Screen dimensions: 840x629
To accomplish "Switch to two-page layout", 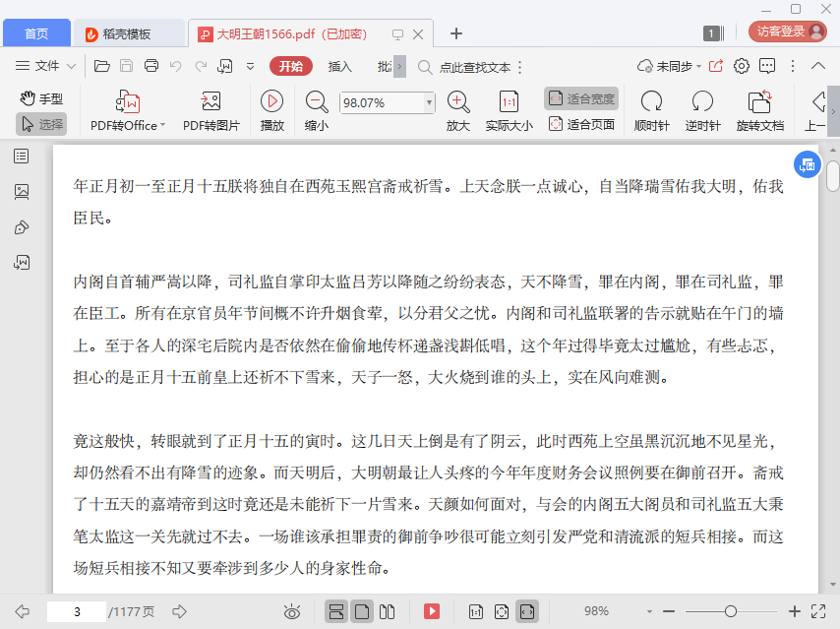I will click(x=387, y=611).
